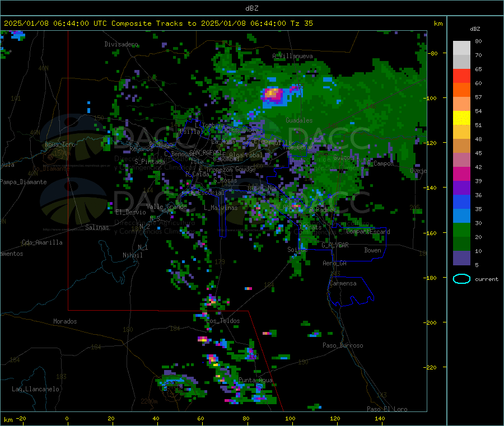Click the 'L_Escorial' map label
504x426 pixels.
[208, 193]
